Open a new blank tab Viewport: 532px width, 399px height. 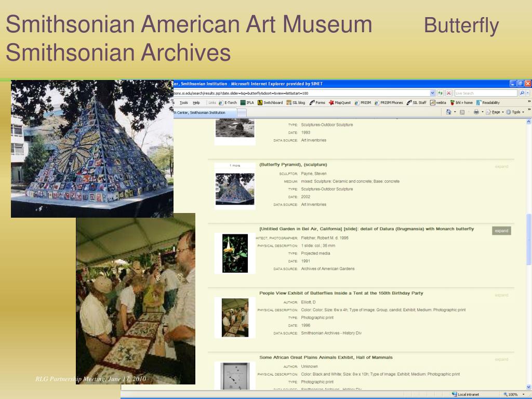(x=242, y=113)
